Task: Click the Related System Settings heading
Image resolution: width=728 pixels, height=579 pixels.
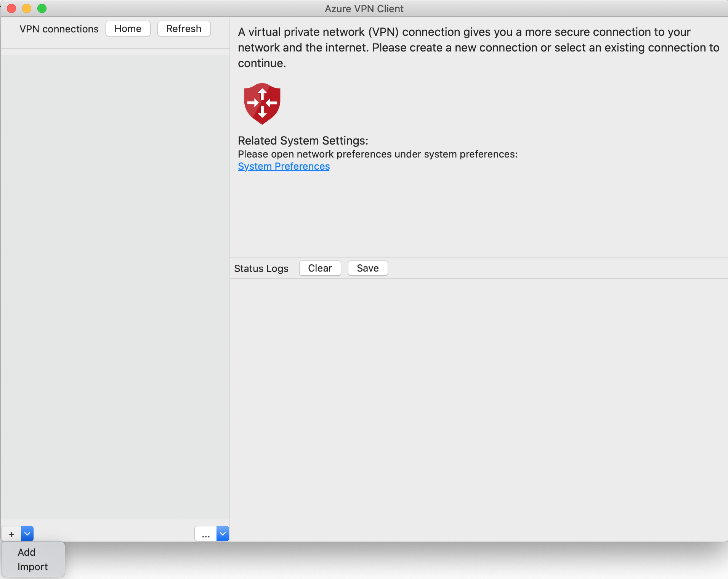Action: tap(303, 141)
